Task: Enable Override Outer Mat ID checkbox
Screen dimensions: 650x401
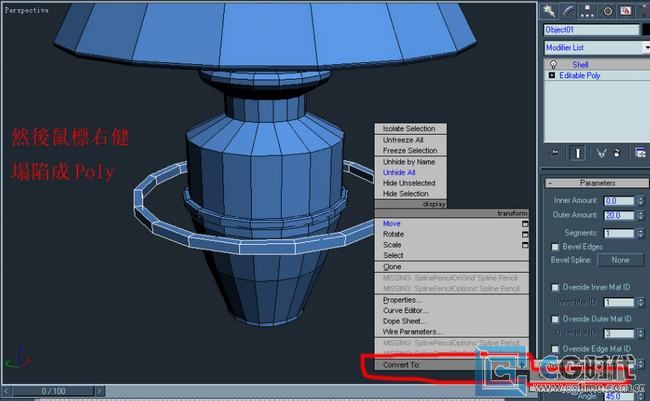Action: pyautogui.click(x=555, y=319)
